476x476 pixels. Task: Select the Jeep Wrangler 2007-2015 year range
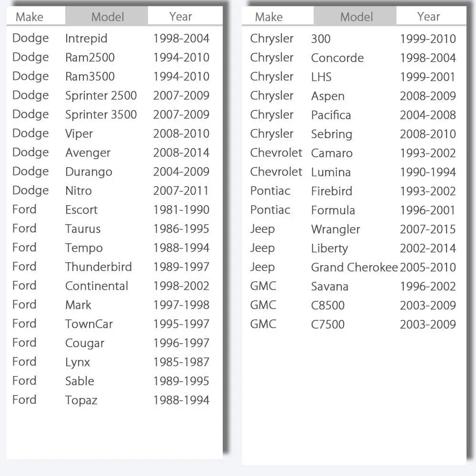[428, 229]
